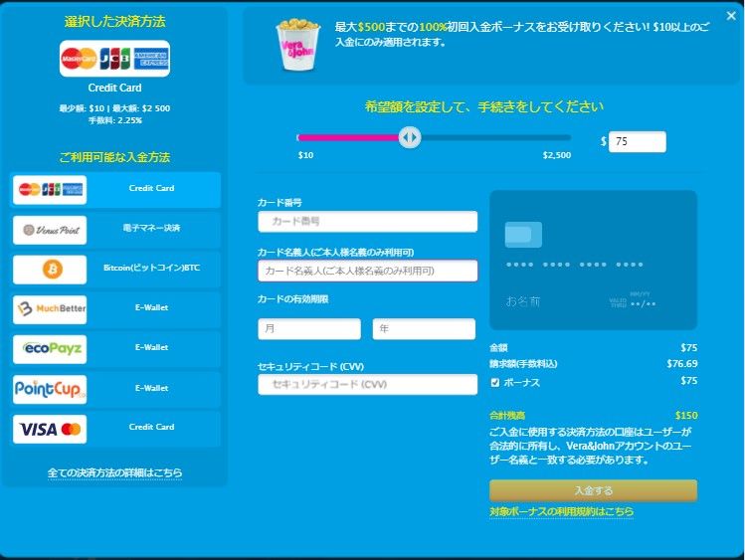The height and width of the screenshot is (560, 745).
Task: Click the deposit amount slider handle
Action: pyautogui.click(x=409, y=137)
